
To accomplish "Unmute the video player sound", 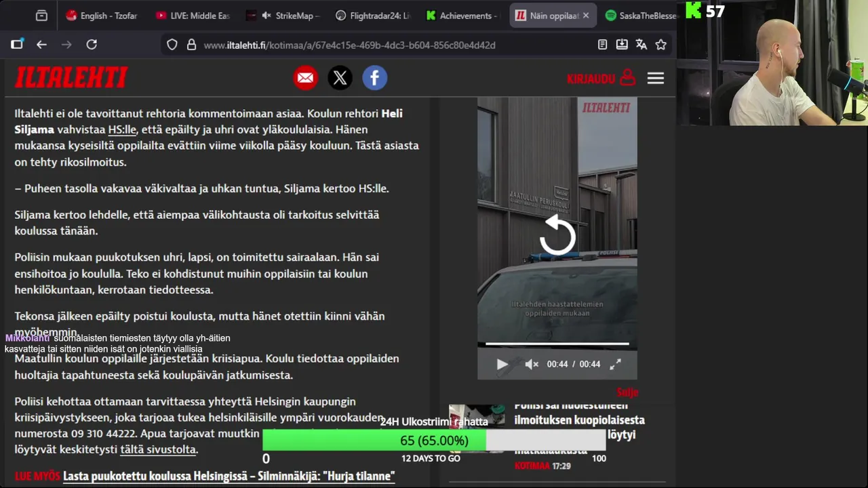I will pyautogui.click(x=532, y=364).
